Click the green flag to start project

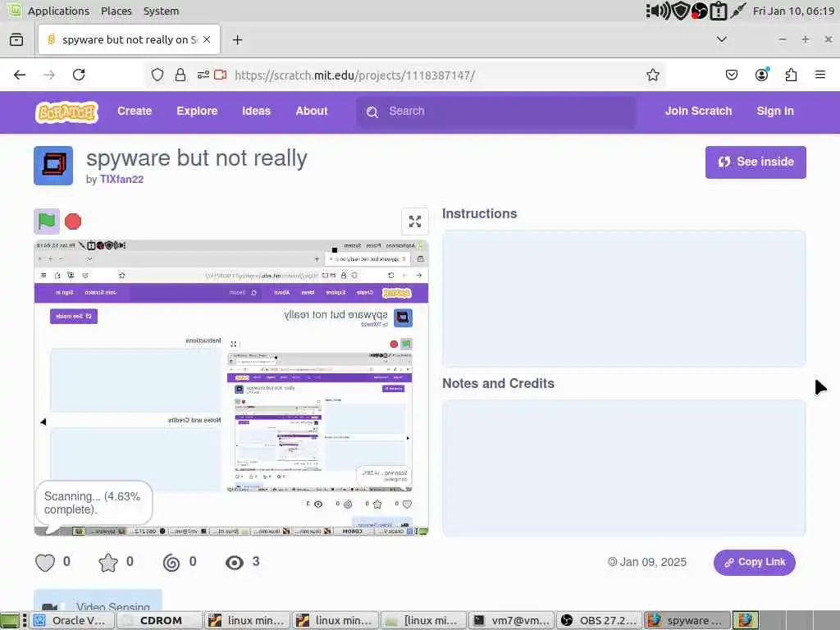pos(47,221)
